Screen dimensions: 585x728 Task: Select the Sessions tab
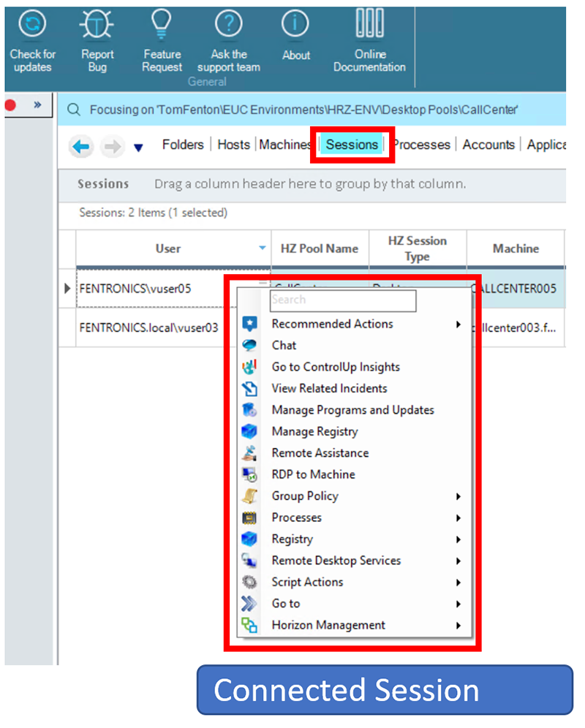pyautogui.click(x=352, y=145)
